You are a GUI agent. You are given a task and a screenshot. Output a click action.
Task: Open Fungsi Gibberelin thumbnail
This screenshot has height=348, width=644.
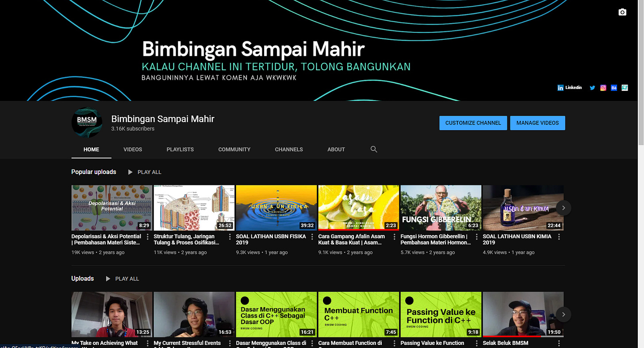[441, 208]
